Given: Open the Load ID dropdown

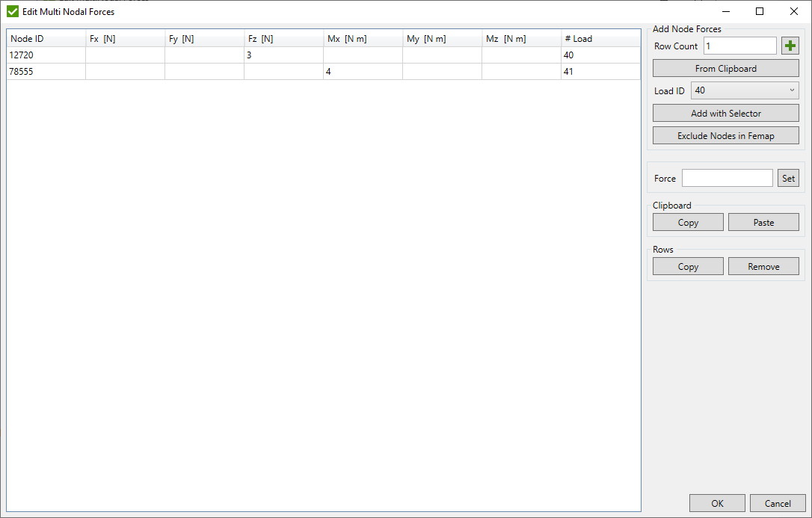Looking at the screenshot, I should pyautogui.click(x=745, y=90).
